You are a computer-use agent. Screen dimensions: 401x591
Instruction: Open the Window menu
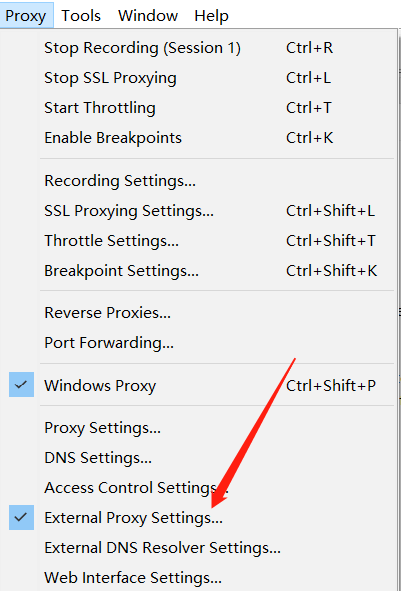148,15
